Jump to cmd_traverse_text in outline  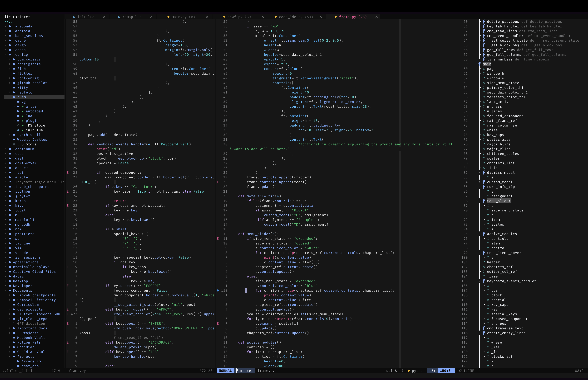point(505,328)
